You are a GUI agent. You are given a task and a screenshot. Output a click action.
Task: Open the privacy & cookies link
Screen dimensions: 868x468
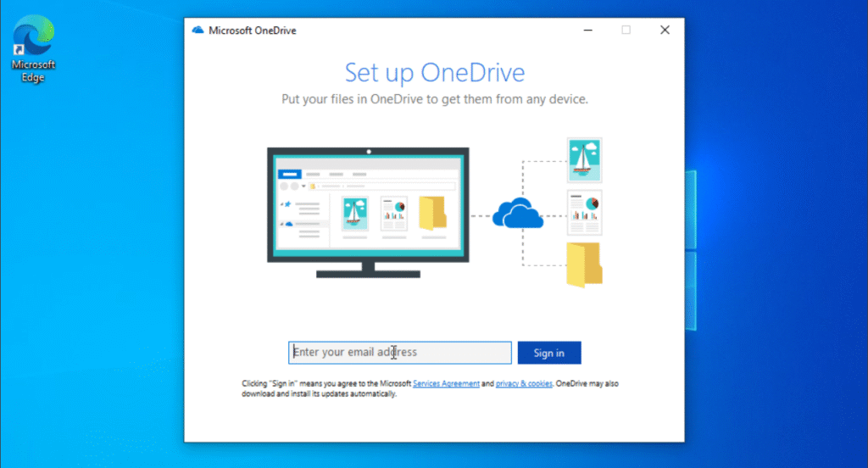[x=524, y=383]
